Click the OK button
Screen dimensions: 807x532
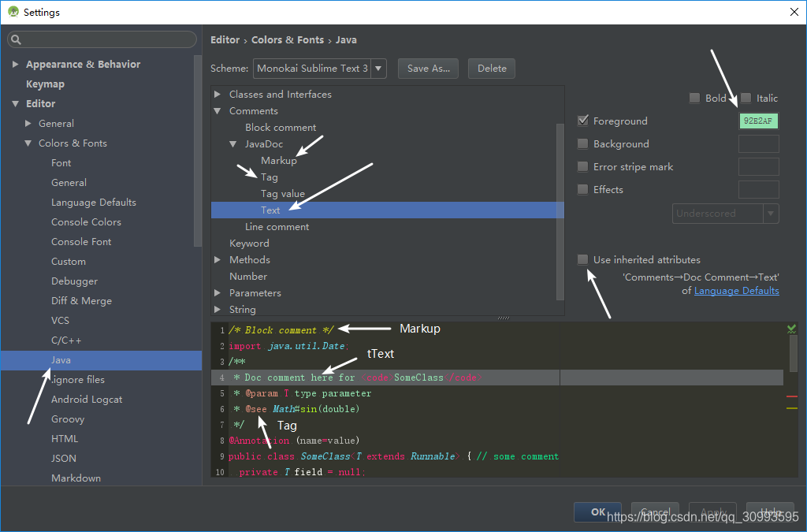597,512
